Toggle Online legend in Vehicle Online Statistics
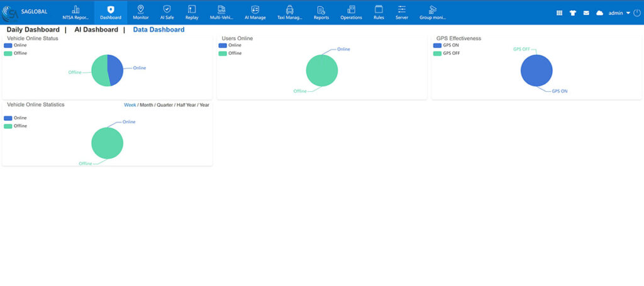The width and height of the screenshot is (644, 286). (x=15, y=118)
